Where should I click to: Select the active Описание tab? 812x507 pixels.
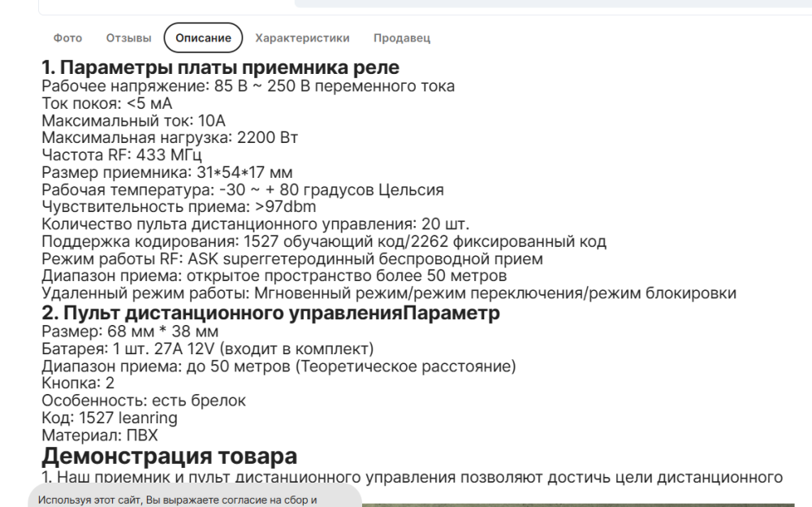(201, 37)
